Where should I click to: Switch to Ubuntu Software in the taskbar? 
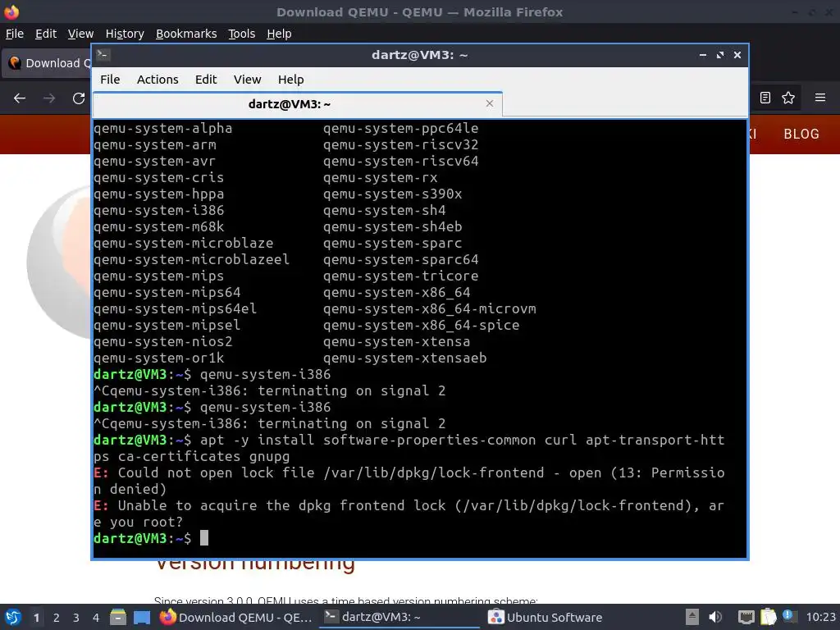(546, 617)
